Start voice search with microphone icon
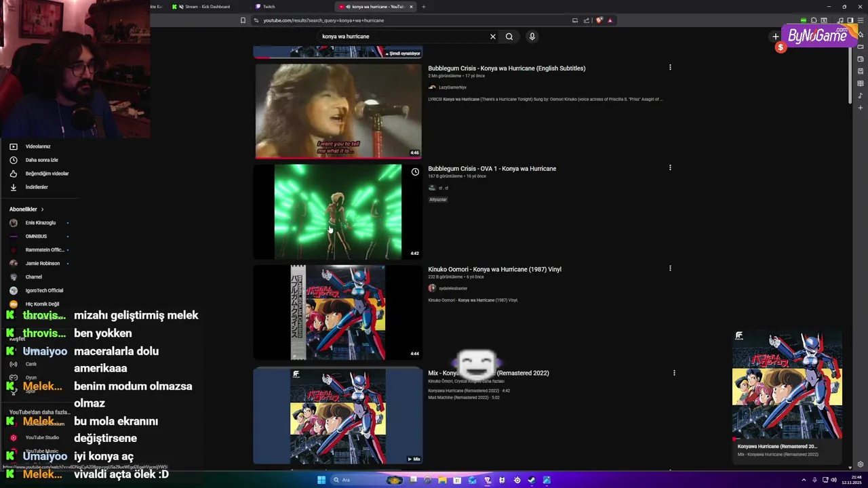Image resolution: width=868 pixels, height=488 pixels. 532,37
